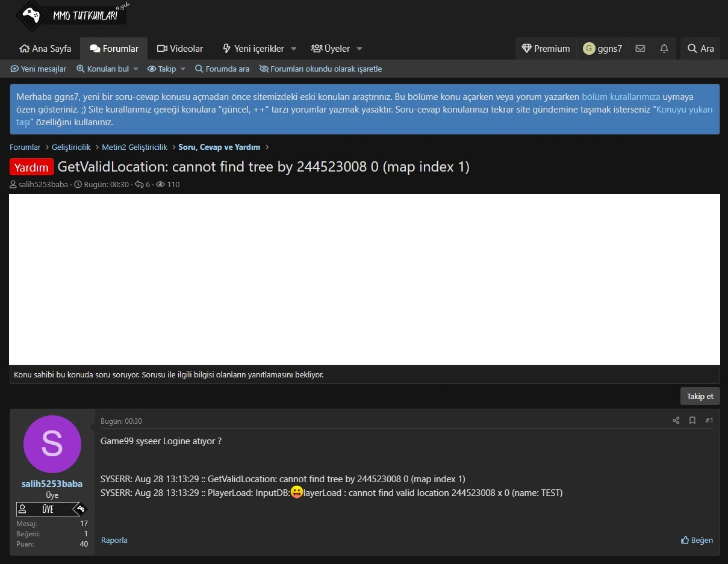Share the post via share icon
This screenshot has width=728, height=564.
click(x=676, y=421)
